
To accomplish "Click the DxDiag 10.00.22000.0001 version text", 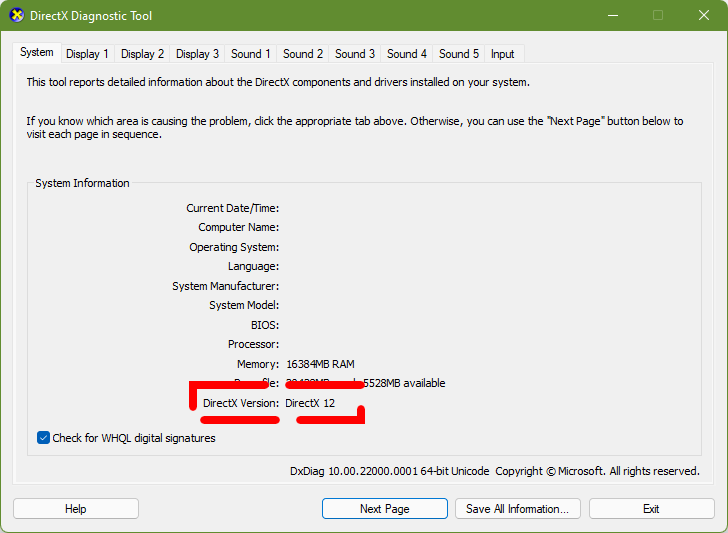I will 390,471.
